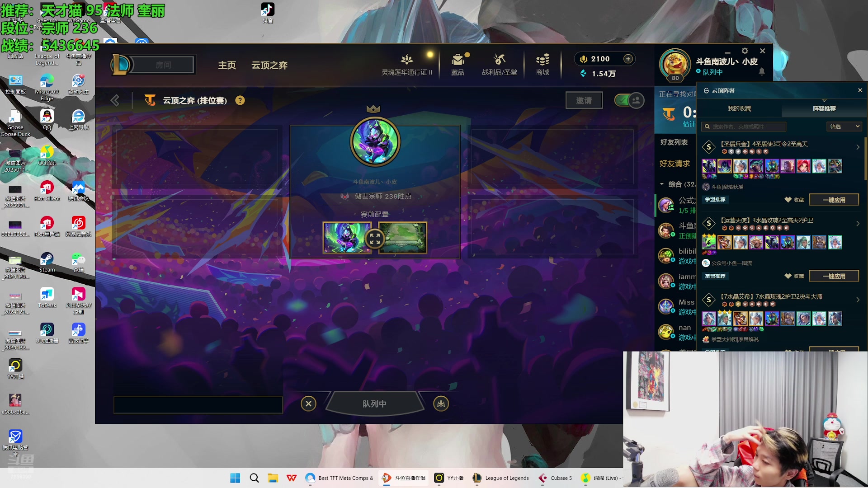
Task: Open the 战利品/圣堂 loot icon
Action: click(499, 60)
